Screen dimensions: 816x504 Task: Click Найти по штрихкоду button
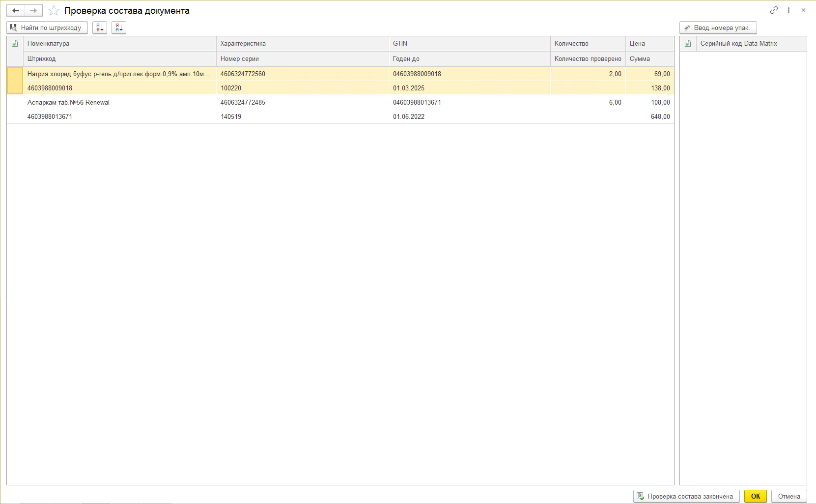pos(47,28)
